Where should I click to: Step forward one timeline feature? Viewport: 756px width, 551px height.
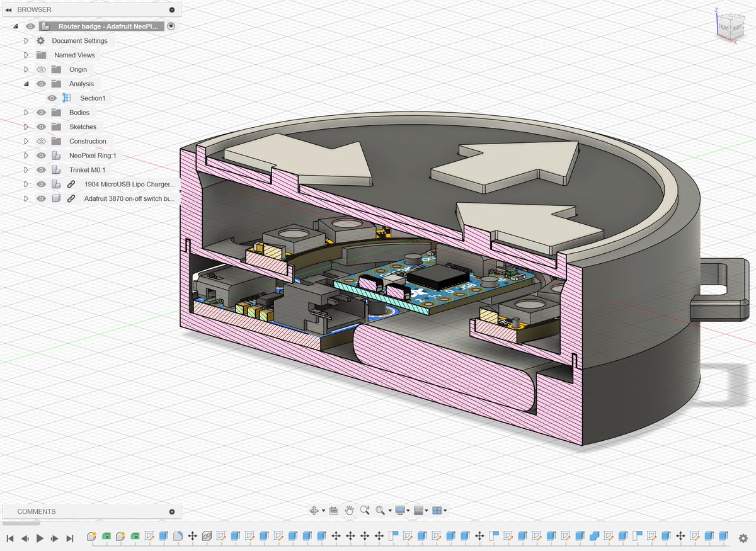[55, 538]
